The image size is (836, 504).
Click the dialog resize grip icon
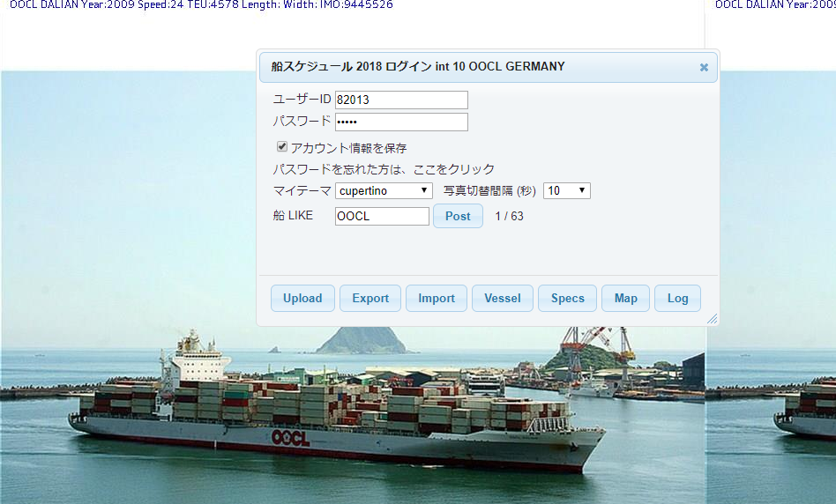click(x=713, y=319)
